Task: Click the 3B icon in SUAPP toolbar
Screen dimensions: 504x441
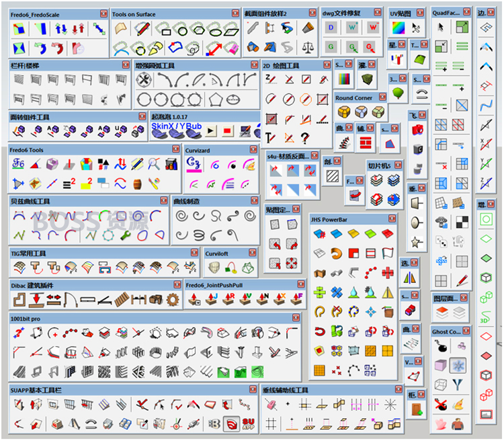Action: coord(214,424)
